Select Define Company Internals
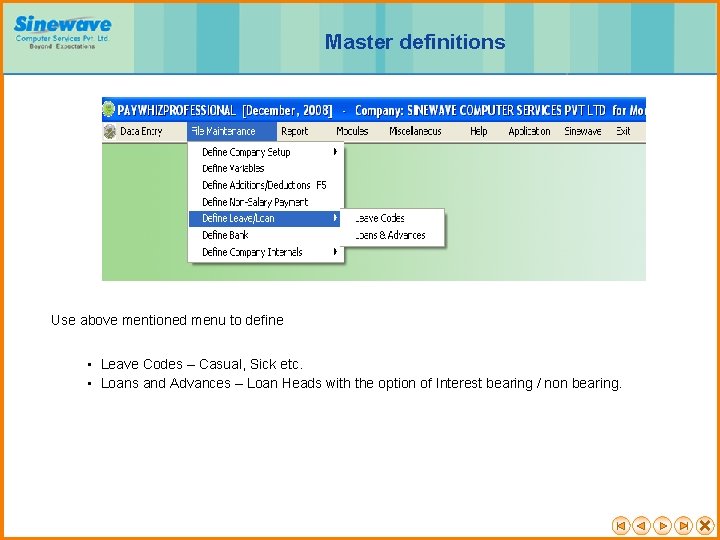 click(x=266, y=252)
